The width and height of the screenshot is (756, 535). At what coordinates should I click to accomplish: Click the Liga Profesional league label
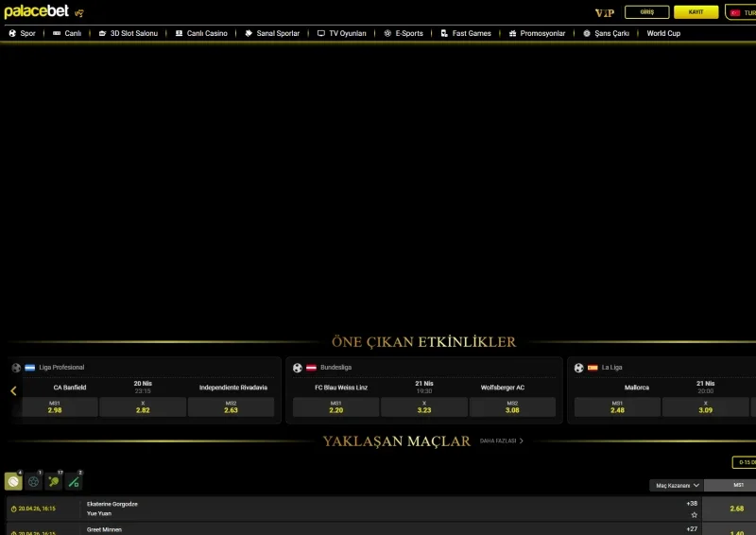(x=61, y=368)
